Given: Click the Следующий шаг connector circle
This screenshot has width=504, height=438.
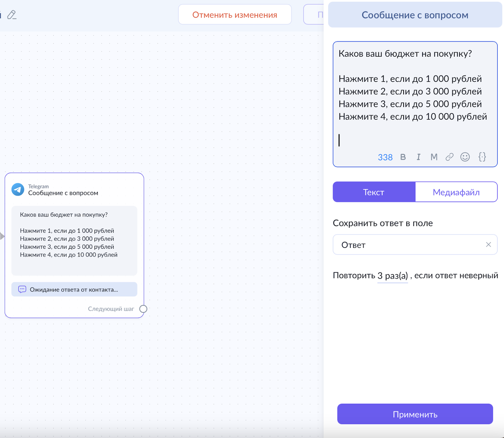Looking at the screenshot, I should pos(143,309).
